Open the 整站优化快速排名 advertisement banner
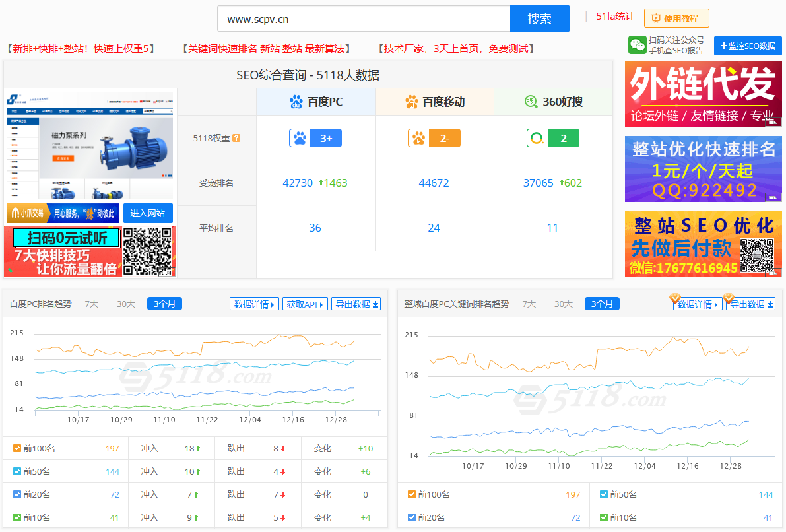This screenshot has height=532, width=786. (703, 169)
